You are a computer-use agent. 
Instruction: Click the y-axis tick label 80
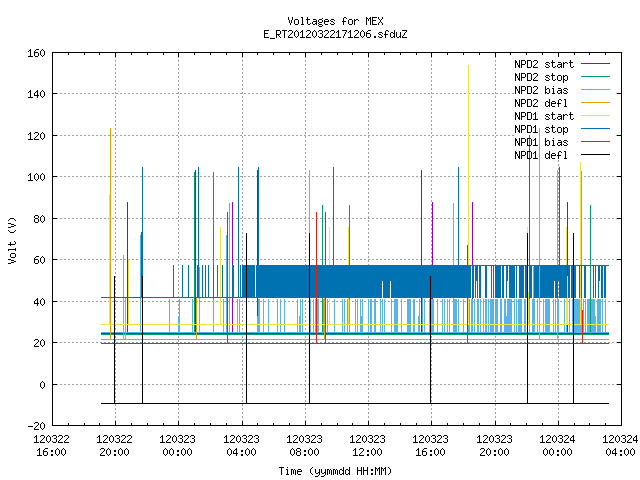pyautogui.click(x=39, y=219)
